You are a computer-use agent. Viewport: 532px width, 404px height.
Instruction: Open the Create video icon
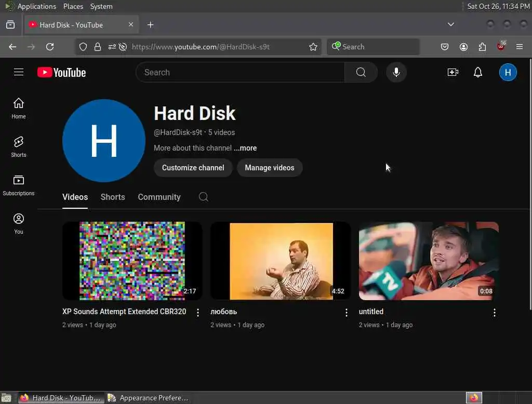pyautogui.click(x=453, y=72)
